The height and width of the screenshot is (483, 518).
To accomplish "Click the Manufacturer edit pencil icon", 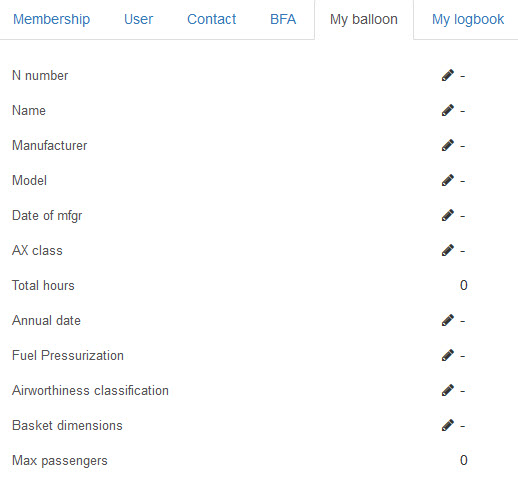I will [448, 145].
